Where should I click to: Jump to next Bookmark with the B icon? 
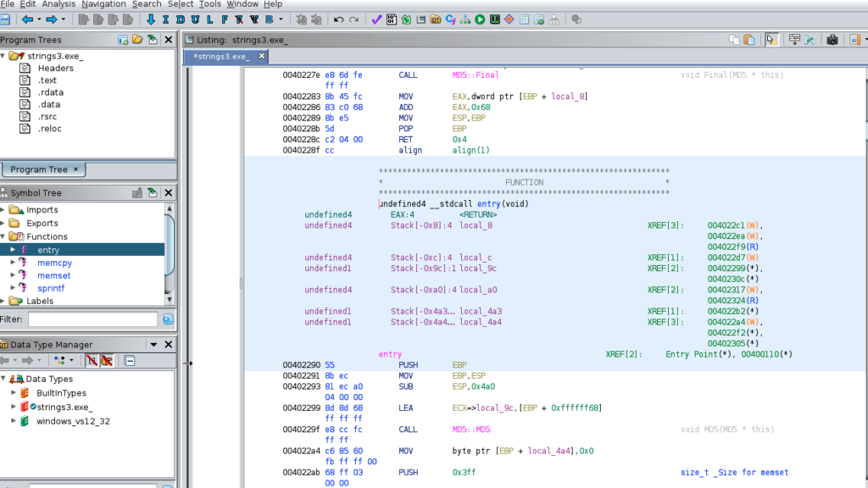269,20
